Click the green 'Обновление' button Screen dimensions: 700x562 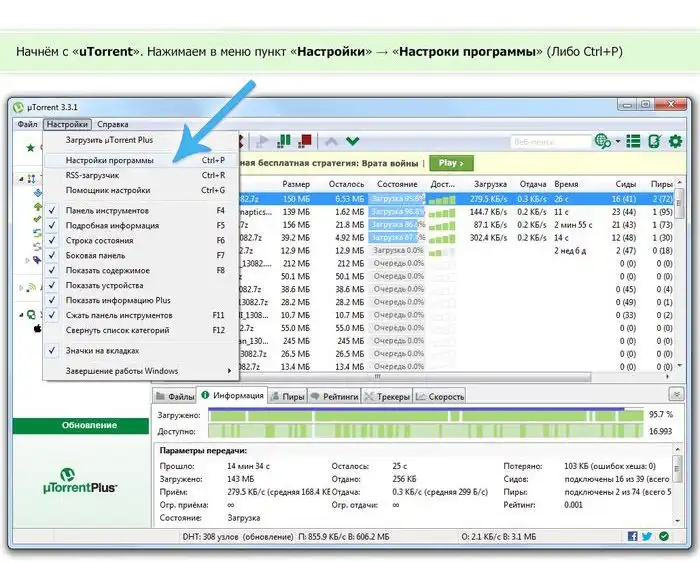pos(81,425)
